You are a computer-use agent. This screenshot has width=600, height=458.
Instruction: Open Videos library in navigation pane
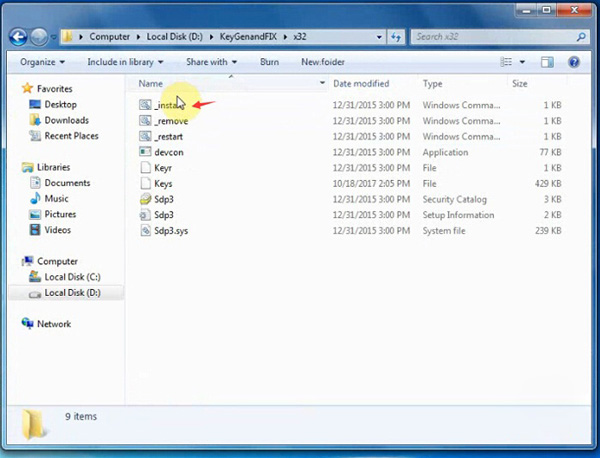[57, 230]
